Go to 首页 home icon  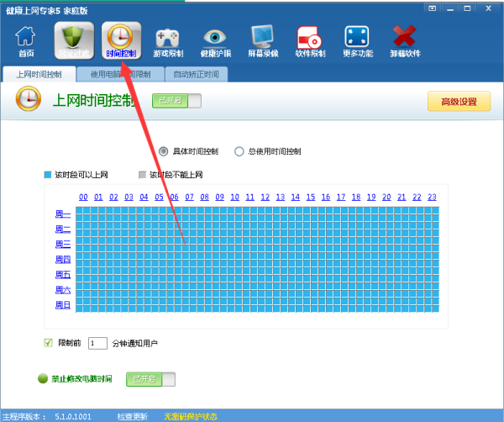coord(26,40)
